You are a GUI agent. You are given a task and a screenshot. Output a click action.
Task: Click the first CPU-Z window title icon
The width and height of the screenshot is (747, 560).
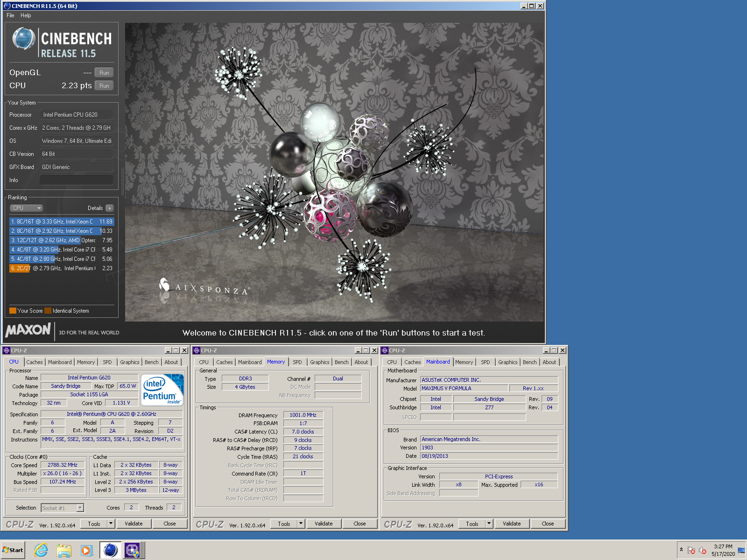pyautogui.click(x=7, y=350)
